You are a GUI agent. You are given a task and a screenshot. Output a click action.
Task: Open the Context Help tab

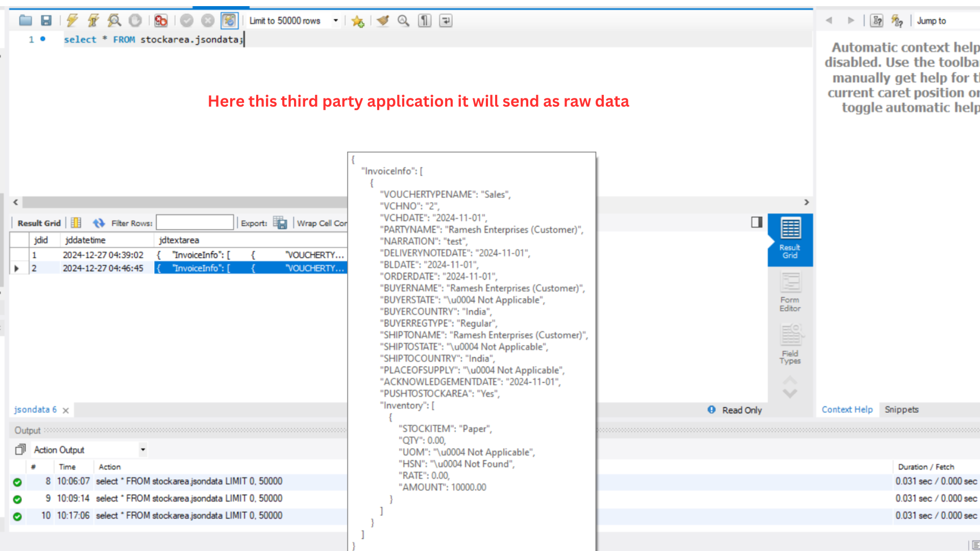click(x=847, y=410)
